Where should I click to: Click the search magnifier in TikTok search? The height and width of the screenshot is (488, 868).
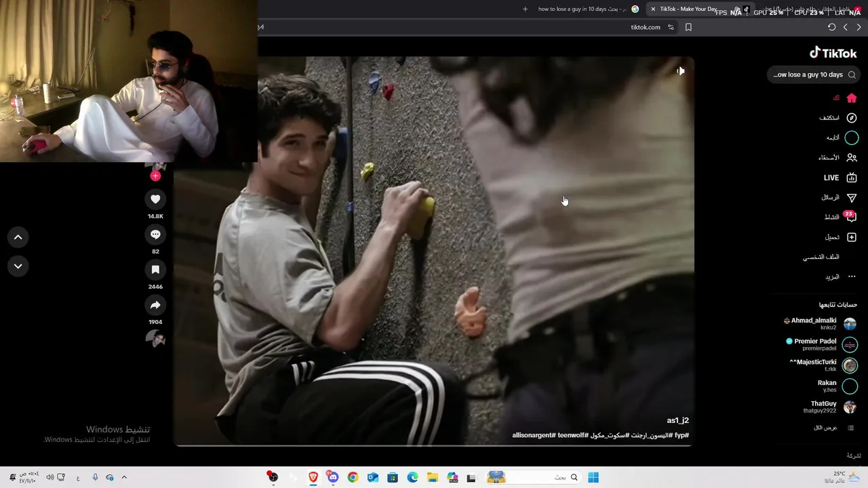point(852,75)
